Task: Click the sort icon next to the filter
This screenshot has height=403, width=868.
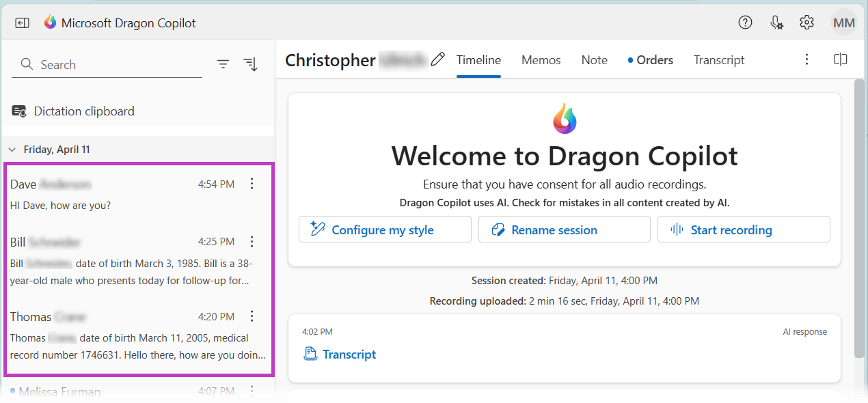Action: pyautogui.click(x=251, y=64)
